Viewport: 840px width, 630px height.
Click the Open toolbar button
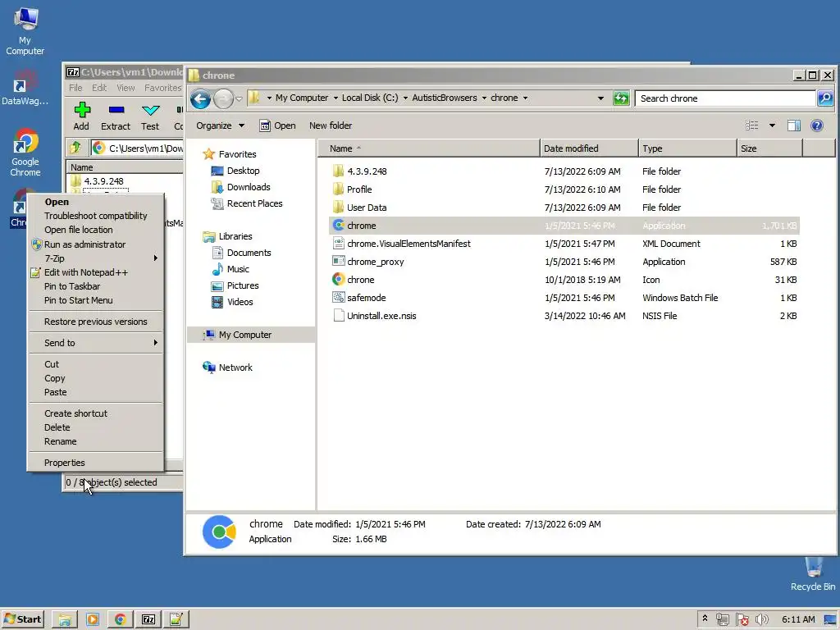277,126
